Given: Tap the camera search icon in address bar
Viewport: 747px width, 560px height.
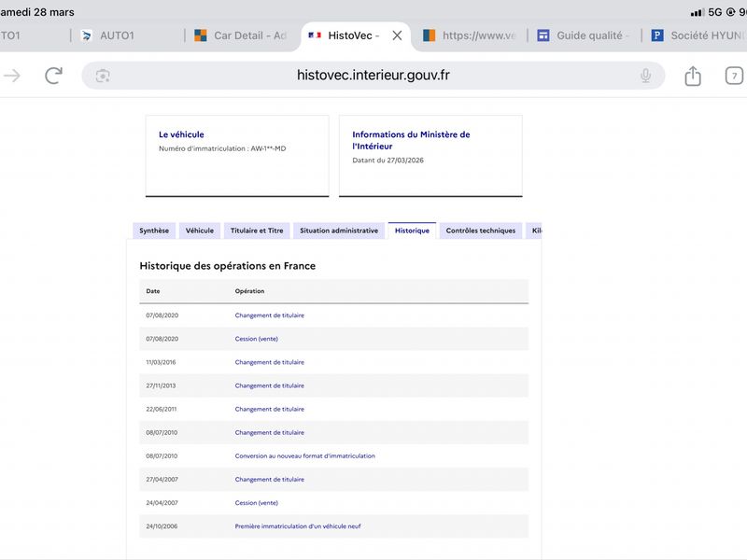Looking at the screenshot, I should [103, 76].
